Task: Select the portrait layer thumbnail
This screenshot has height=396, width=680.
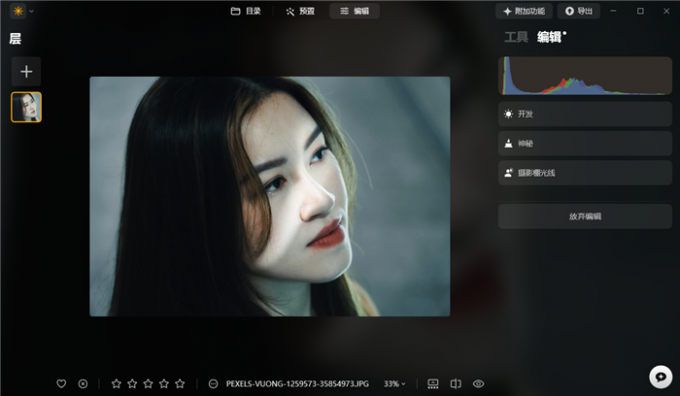Action: pos(26,107)
